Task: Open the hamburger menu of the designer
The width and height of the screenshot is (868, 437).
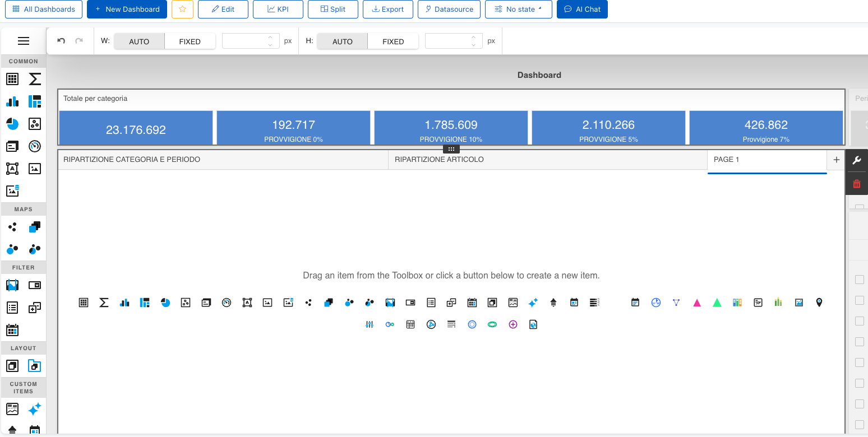Action: pyautogui.click(x=24, y=41)
